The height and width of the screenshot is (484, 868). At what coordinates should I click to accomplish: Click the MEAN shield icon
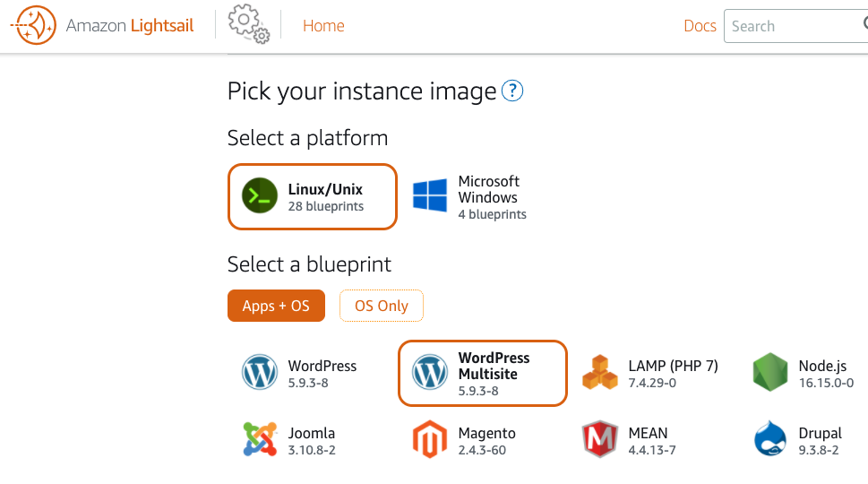point(600,439)
